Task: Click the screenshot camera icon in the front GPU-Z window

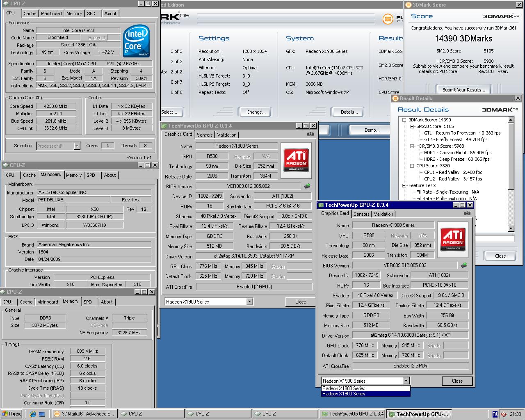Action: (x=467, y=213)
